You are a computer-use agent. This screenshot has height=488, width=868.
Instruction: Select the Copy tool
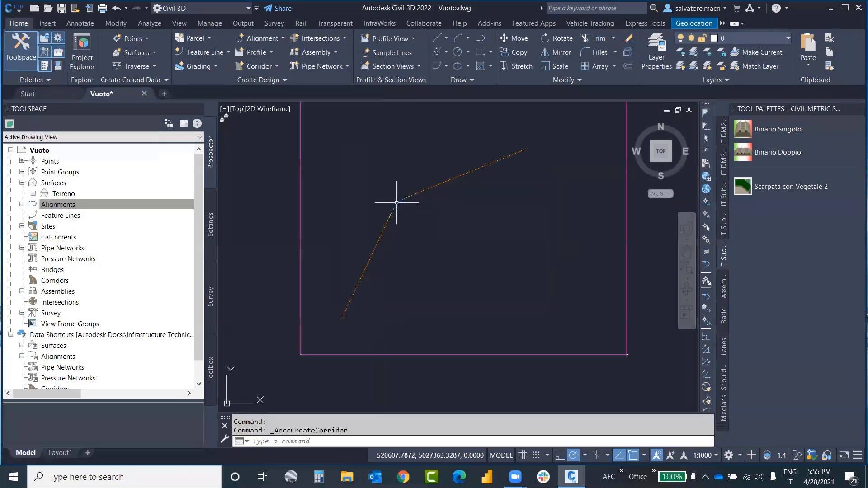pos(513,52)
